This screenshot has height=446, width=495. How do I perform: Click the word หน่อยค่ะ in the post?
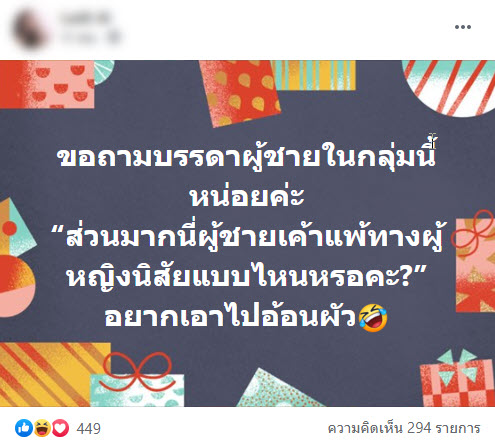pyautogui.click(x=247, y=195)
